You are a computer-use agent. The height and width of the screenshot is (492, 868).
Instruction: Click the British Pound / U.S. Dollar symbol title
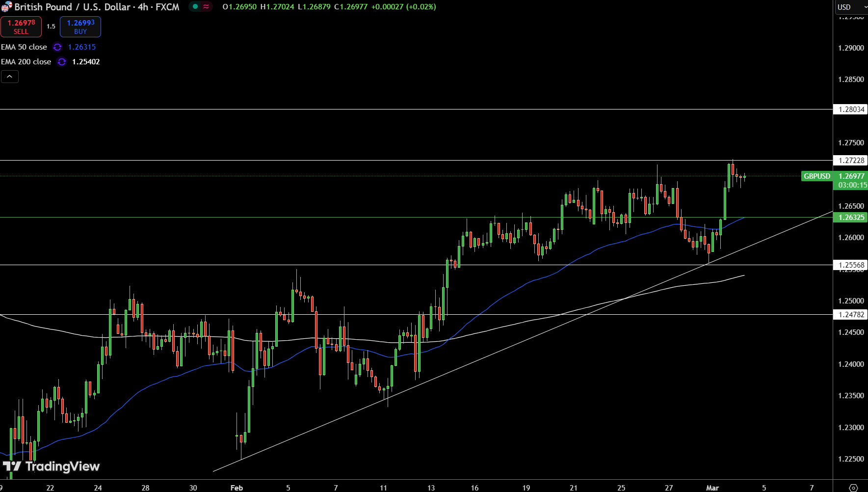[x=73, y=7]
